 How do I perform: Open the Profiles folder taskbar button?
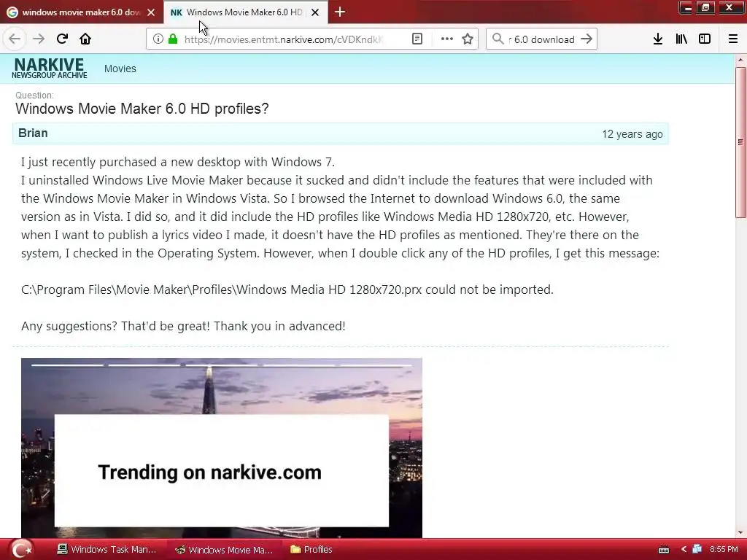[x=311, y=550]
